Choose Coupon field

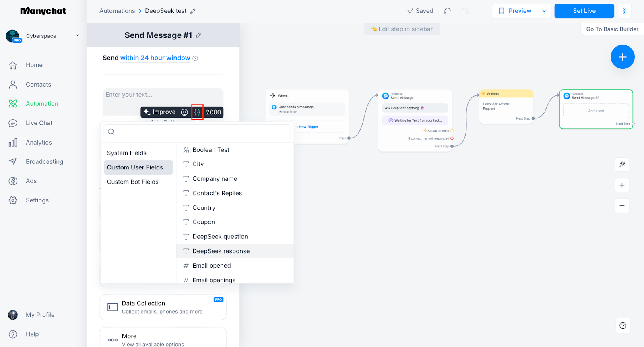click(x=235, y=222)
